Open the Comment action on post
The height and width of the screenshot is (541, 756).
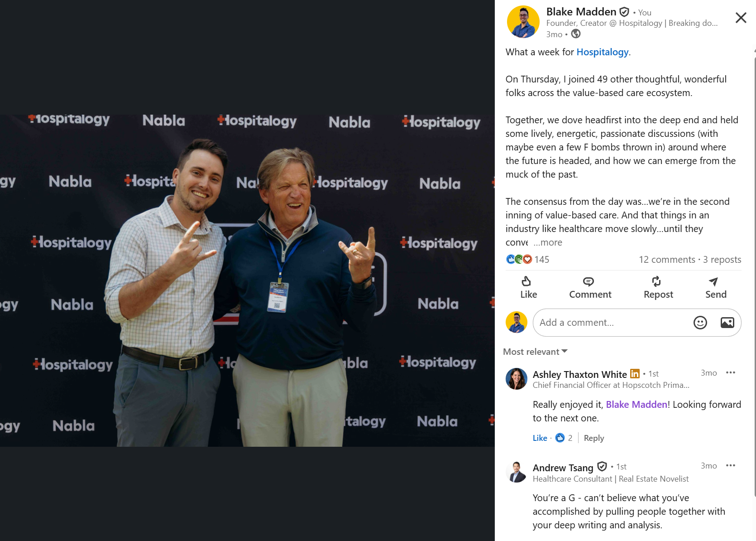(x=590, y=288)
